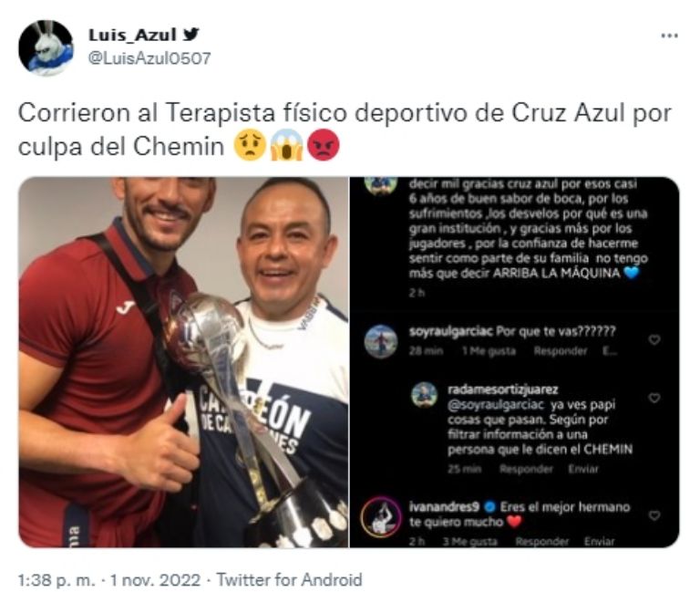Image resolution: width=700 pixels, height=592 pixels.
Task: Open the trophy photo of two men
Action: coord(183,362)
